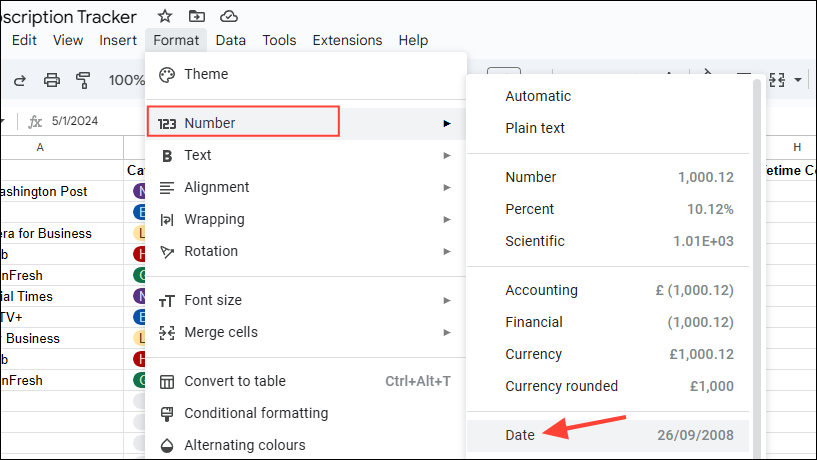This screenshot has width=817, height=460.
Task: Expand the Font size submenu arrow
Action: [447, 301]
